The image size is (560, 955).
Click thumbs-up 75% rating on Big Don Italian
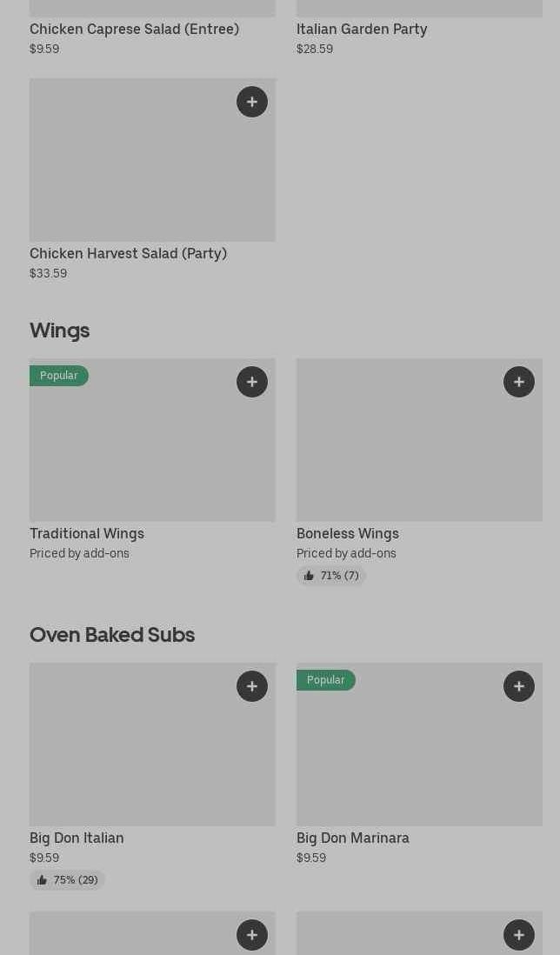coord(67,880)
